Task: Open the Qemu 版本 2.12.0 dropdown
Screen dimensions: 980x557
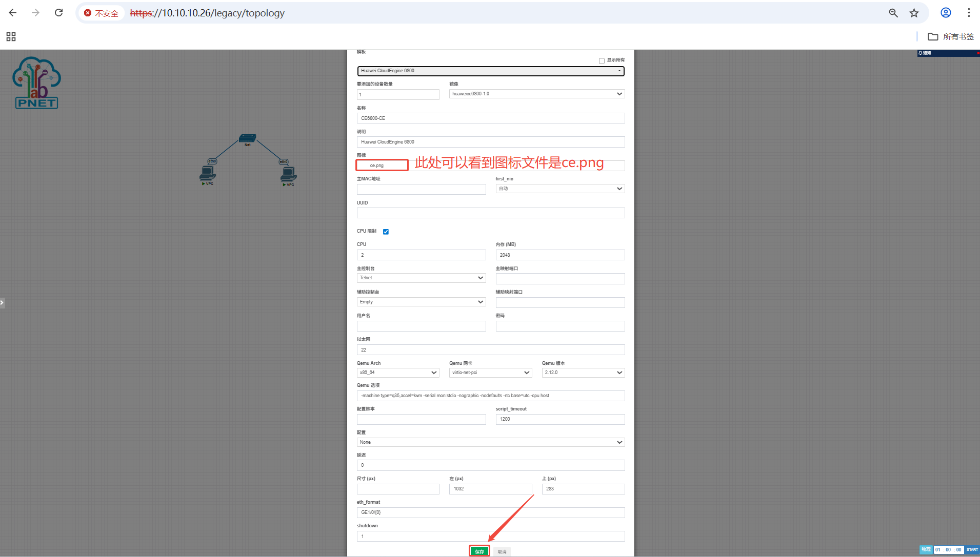Action: click(583, 373)
